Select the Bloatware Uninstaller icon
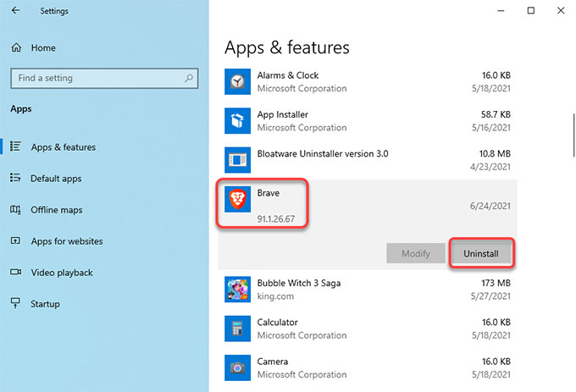The image size is (576, 392). (x=238, y=160)
